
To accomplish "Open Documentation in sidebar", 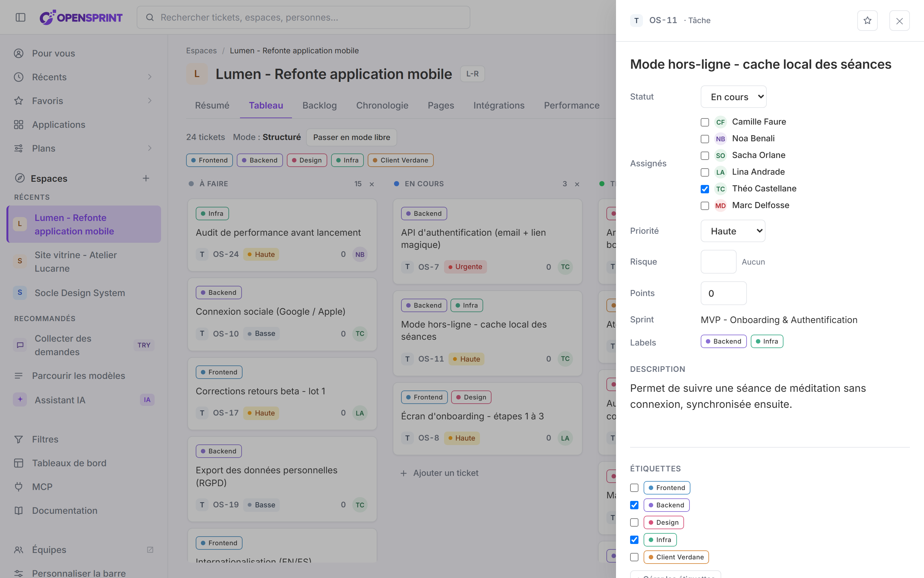I will pos(84,510).
